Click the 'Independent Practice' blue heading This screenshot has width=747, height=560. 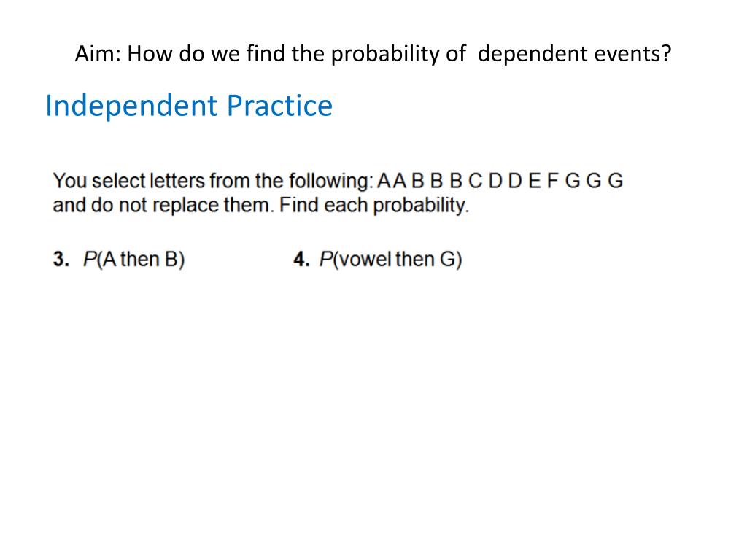pyautogui.click(x=189, y=106)
